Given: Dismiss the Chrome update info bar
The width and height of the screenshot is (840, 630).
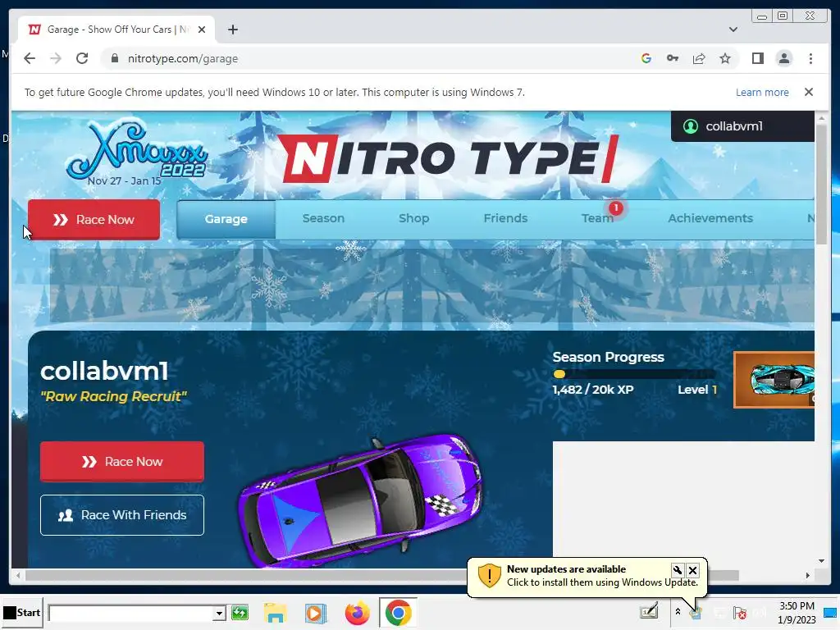Looking at the screenshot, I should (808, 92).
